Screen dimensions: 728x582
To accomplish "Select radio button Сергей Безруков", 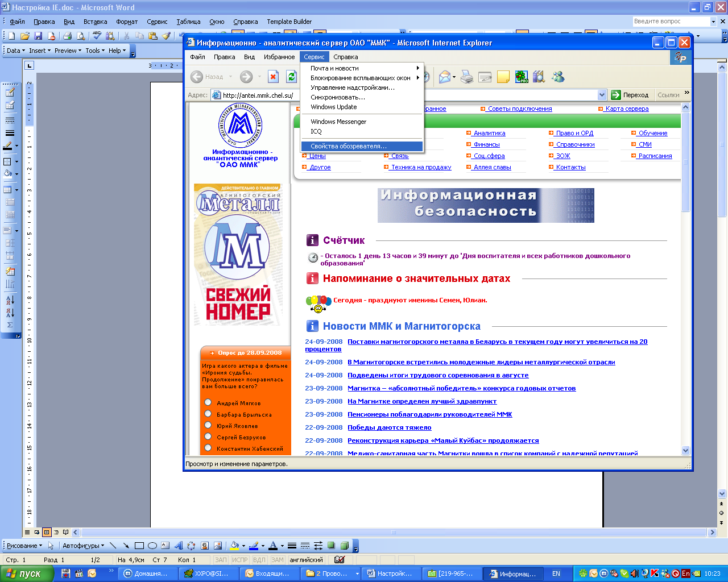I will 208,436.
